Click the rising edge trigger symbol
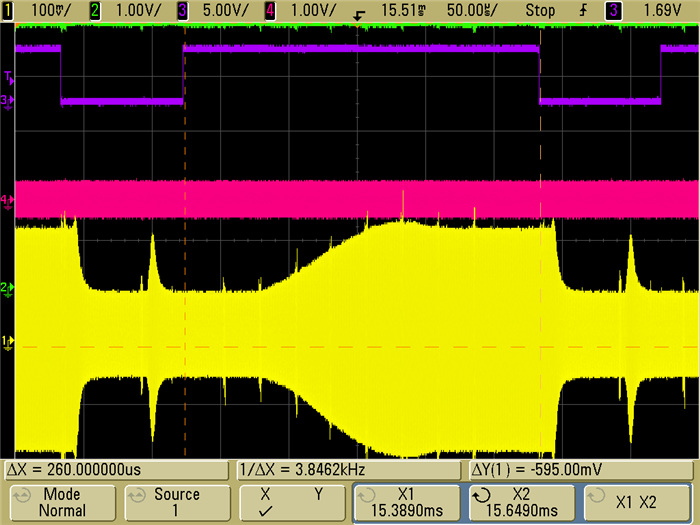Image resolution: width=700 pixels, height=525 pixels. pyautogui.click(x=583, y=10)
